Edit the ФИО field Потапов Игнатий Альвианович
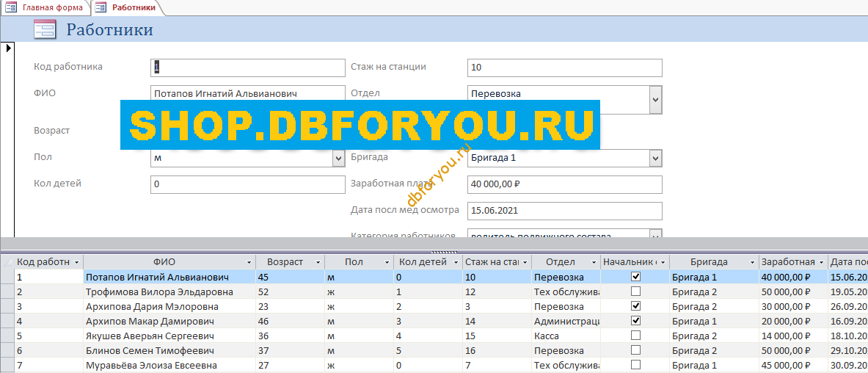The width and height of the screenshot is (868, 373). click(x=247, y=94)
